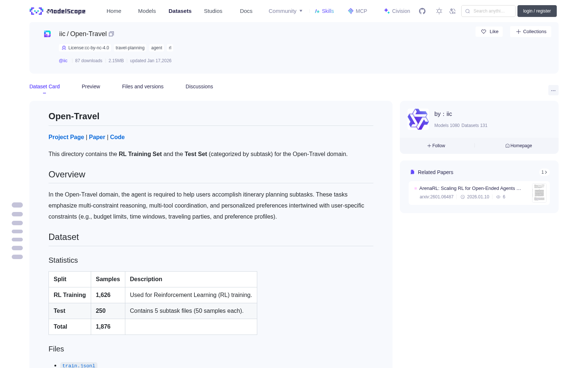Click the Overview heading
This screenshot has height=368, width=588.
67,174
